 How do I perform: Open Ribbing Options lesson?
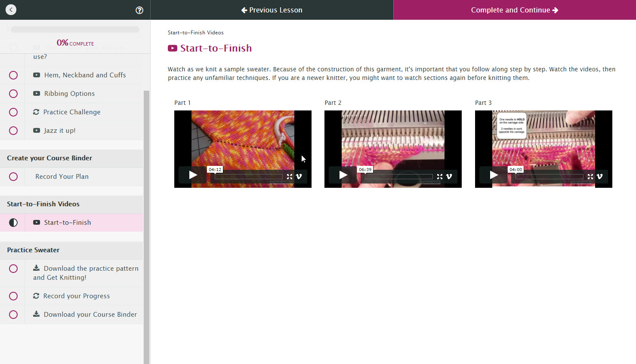point(69,94)
